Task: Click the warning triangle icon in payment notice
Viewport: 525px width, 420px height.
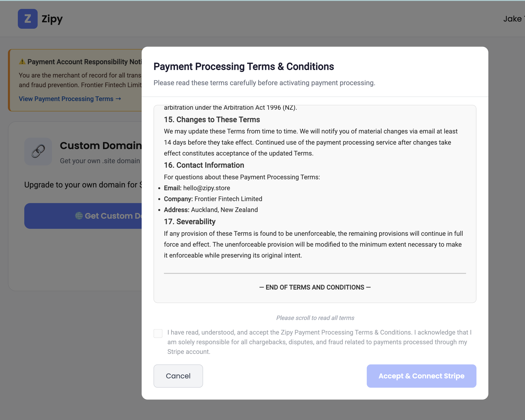Action: 22,61
